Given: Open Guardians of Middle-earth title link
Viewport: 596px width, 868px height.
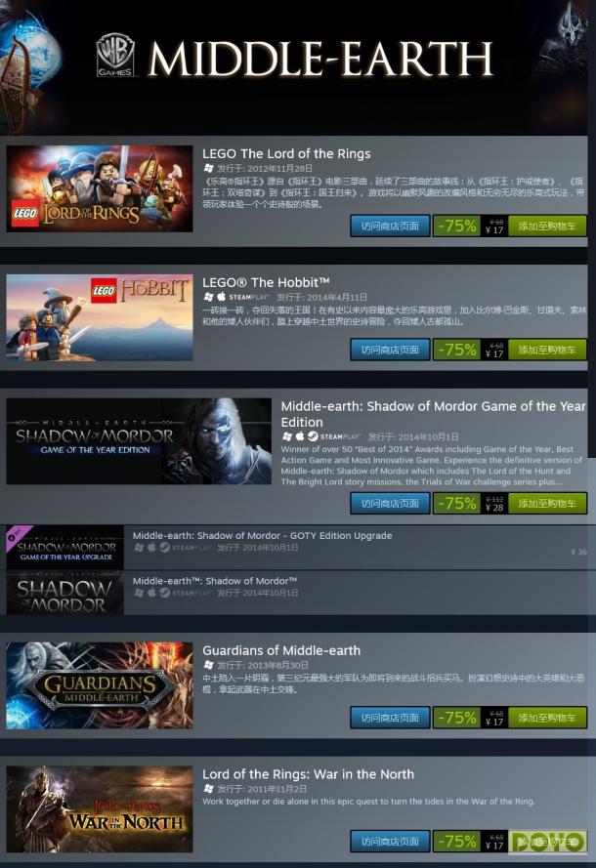Looking at the screenshot, I should point(281,650).
